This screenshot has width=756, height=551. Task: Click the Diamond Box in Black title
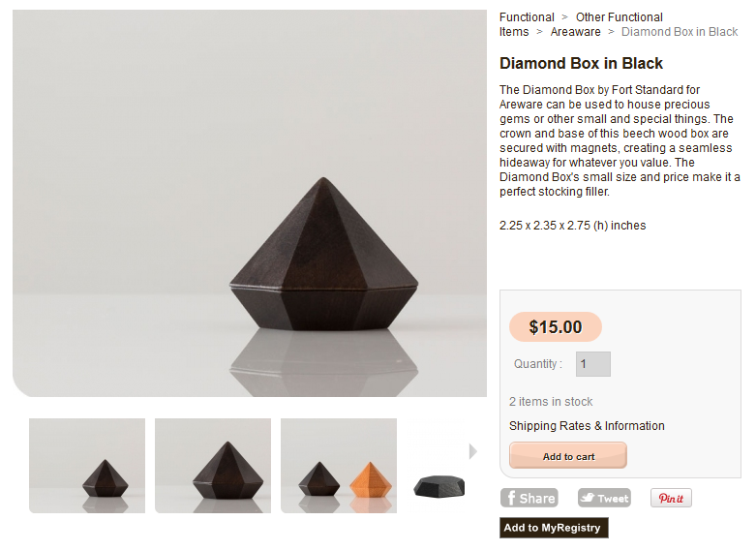581,64
